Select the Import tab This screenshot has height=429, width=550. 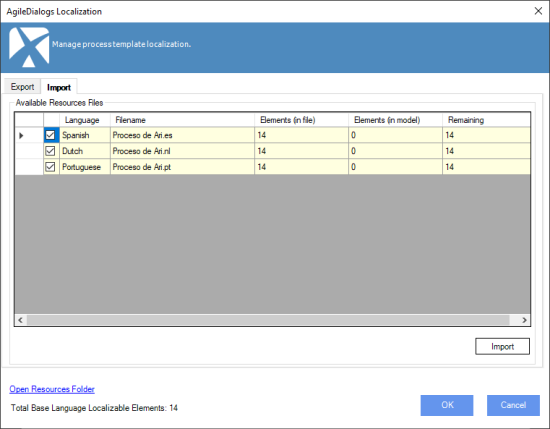coord(59,87)
